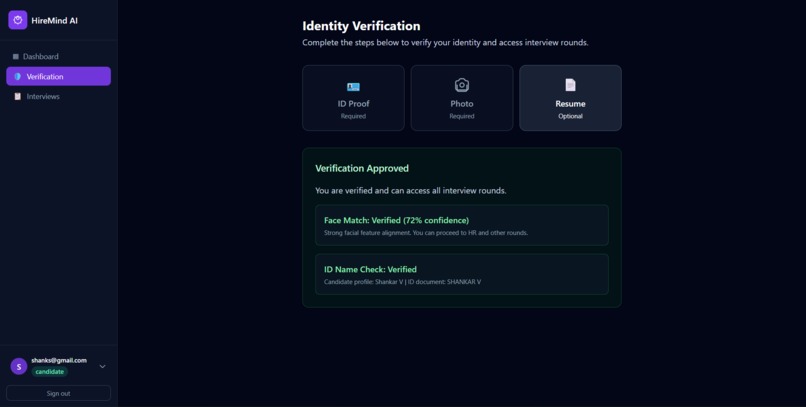Click the Required label under Photo
This screenshot has width=806, height=407.
(x=462, y=116)
